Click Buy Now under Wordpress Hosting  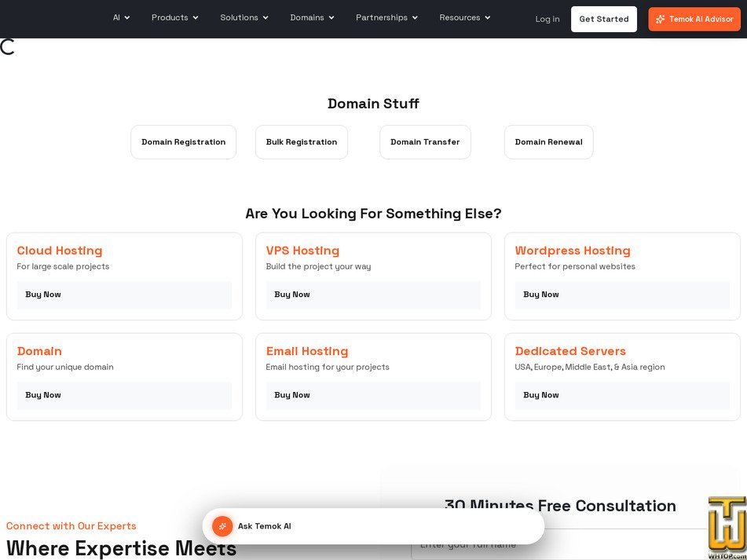tap(622, 295)
